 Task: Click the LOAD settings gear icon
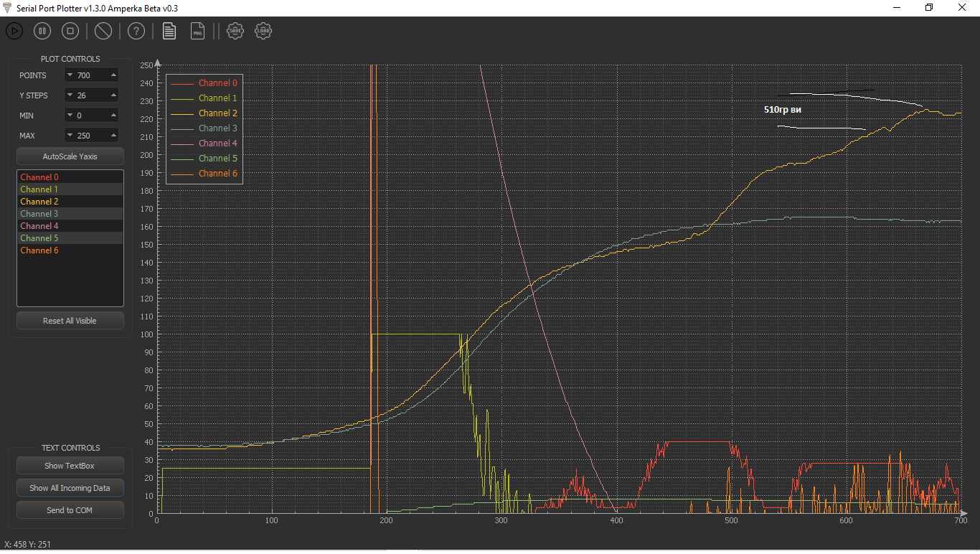(x=263, y=31)
